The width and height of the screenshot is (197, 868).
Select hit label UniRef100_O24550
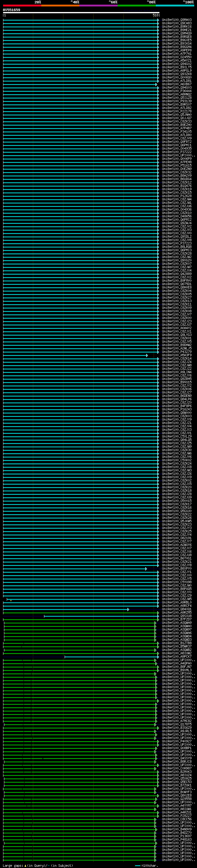[x=177, y=57]
